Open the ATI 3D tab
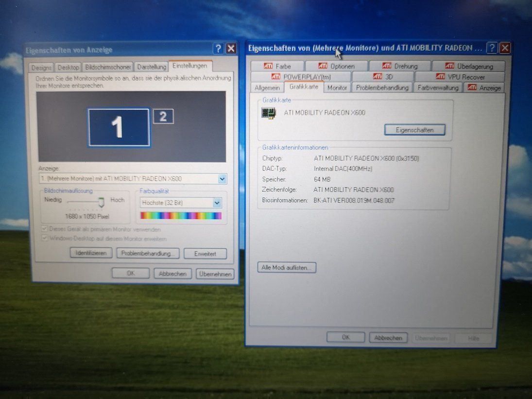 click(383, 77)
